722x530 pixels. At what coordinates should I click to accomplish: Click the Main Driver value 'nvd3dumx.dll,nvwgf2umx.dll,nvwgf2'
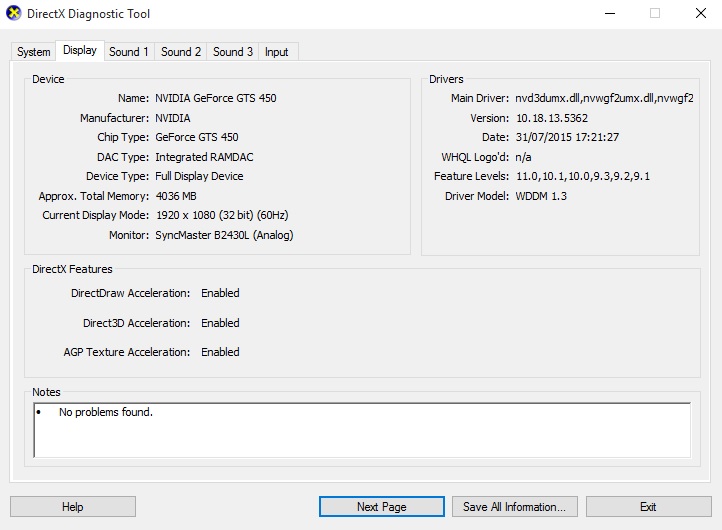click(604, 98)
